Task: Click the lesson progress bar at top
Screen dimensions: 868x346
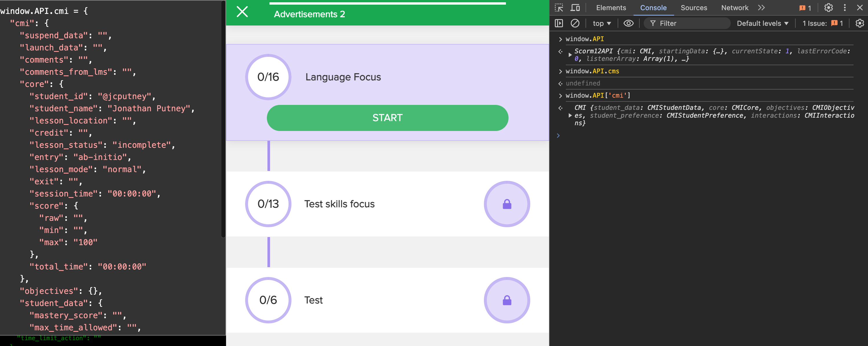Action: coord(387,4)
